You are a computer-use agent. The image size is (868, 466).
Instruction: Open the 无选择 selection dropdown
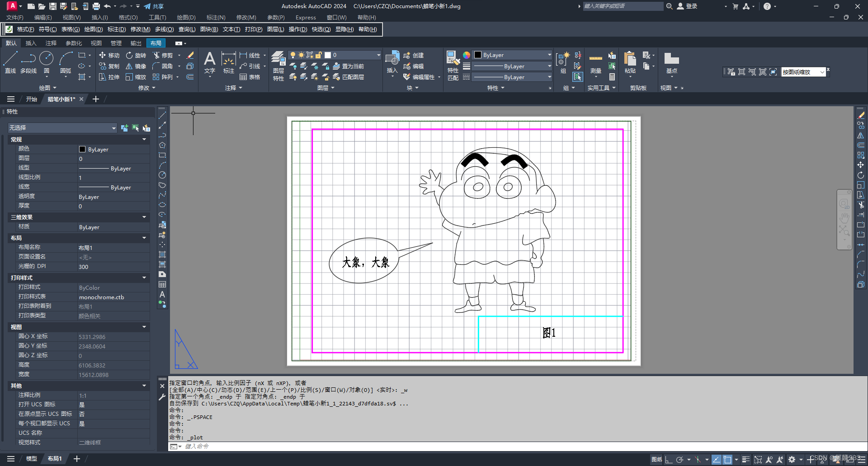click(62, 128)
